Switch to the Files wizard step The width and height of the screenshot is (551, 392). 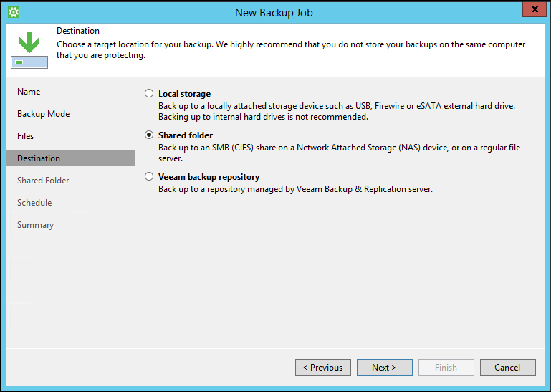point(26,136)
